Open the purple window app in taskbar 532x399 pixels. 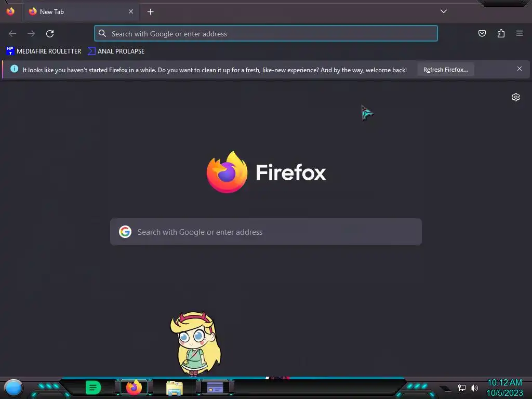point(215,388)
